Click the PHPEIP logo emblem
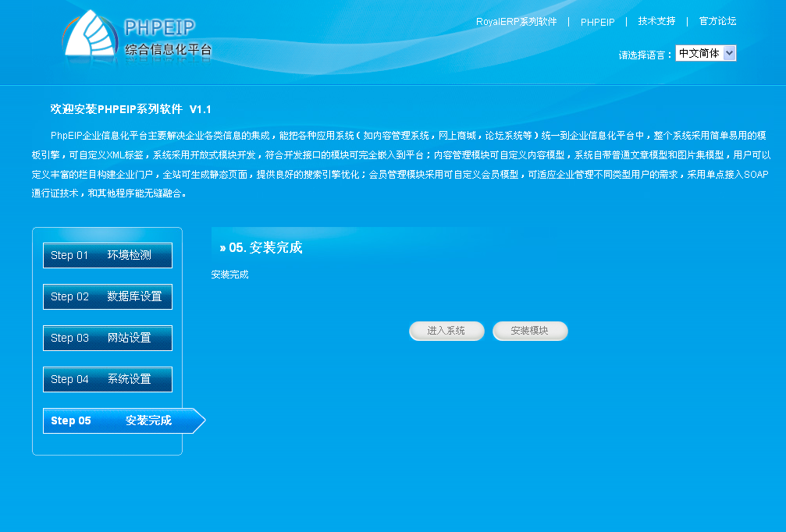This screenshot has height=532, width=786. 91,34
